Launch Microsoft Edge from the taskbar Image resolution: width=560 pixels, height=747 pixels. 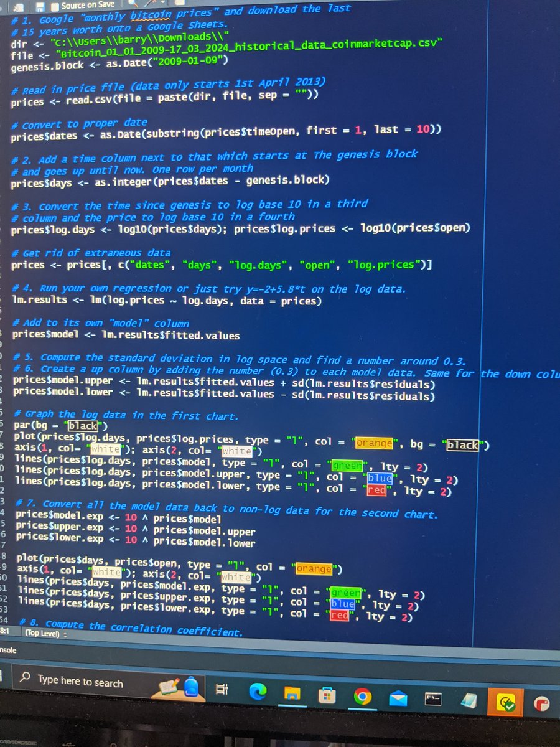258,691
